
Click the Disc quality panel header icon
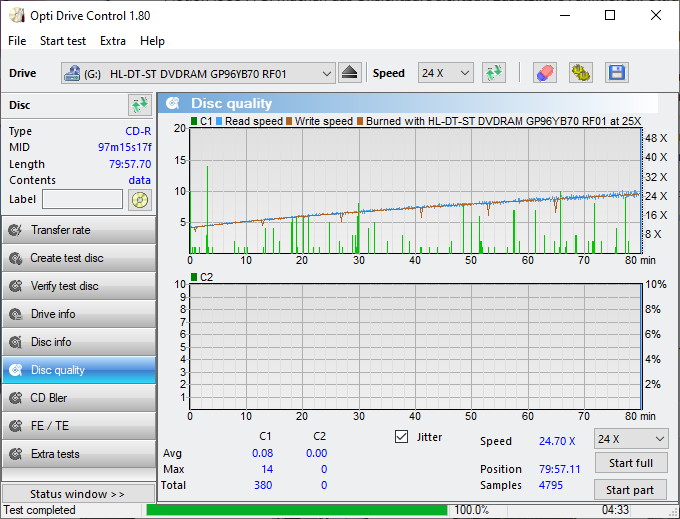tap(173, 103)
